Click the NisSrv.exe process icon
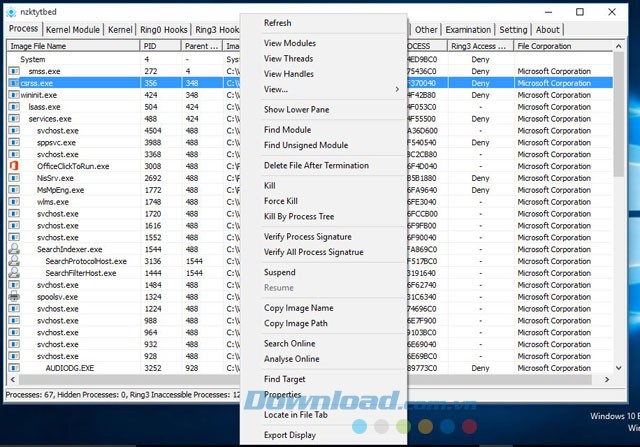This screenshot has height=447, width=640. click(x=14, y=178)
